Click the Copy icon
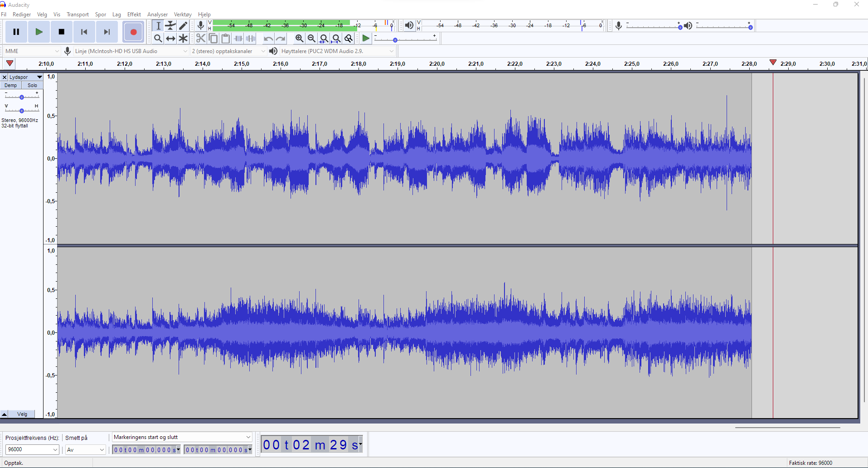This screenshot has width=868, height=468. pos(213,39)
